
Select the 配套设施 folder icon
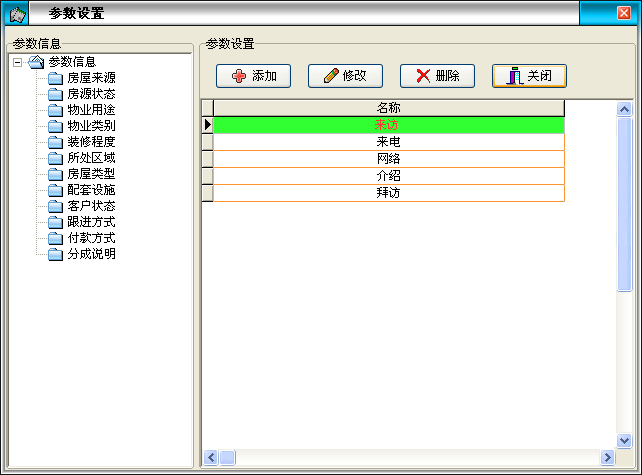pyautogui.click(x=55, y=190)
